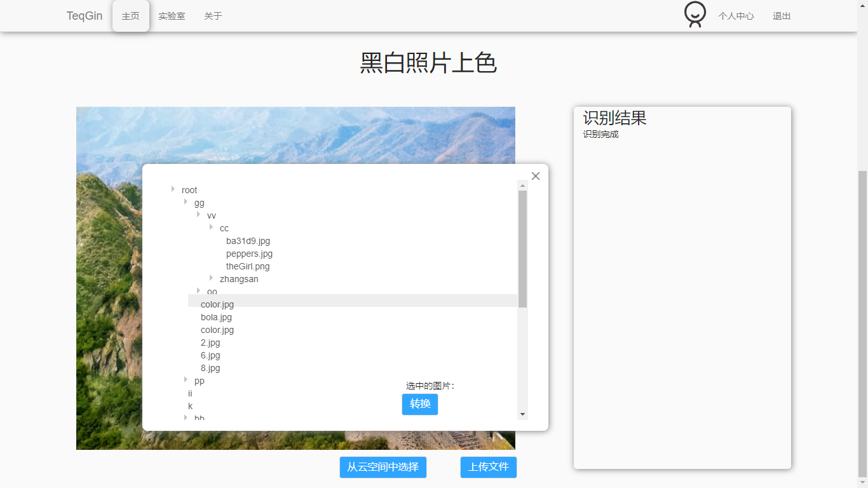Expand the bb folder arrow
The height and width of the screenshot is (488, 868).
[x=186, y=417]
